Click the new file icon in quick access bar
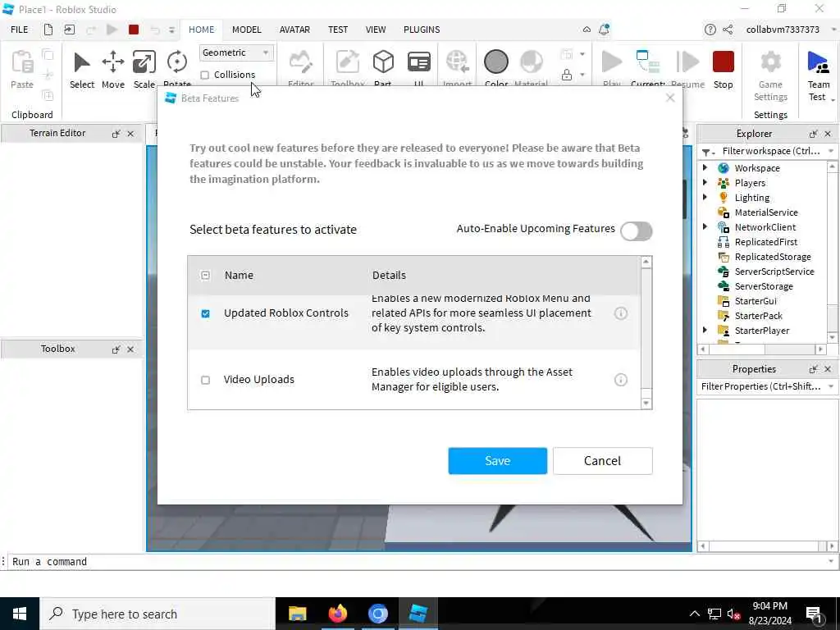Viewport: 840px width, 630px height. [x=48, y=30]
